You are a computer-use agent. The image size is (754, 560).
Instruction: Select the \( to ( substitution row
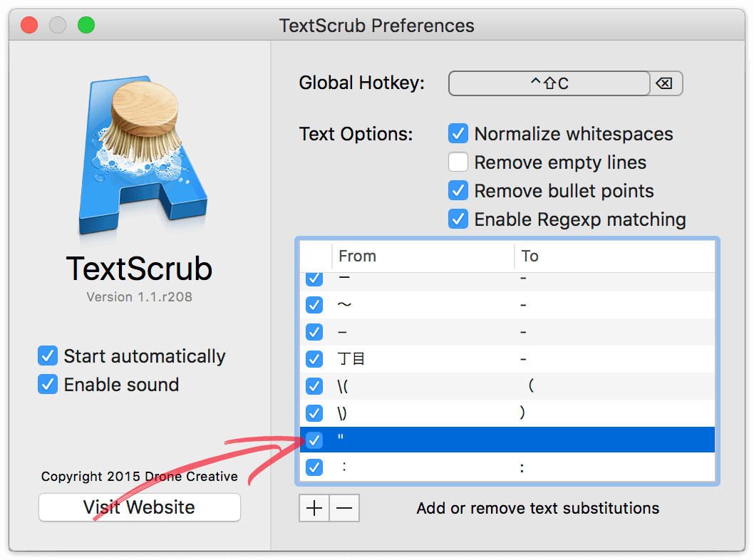click(507, 386)
